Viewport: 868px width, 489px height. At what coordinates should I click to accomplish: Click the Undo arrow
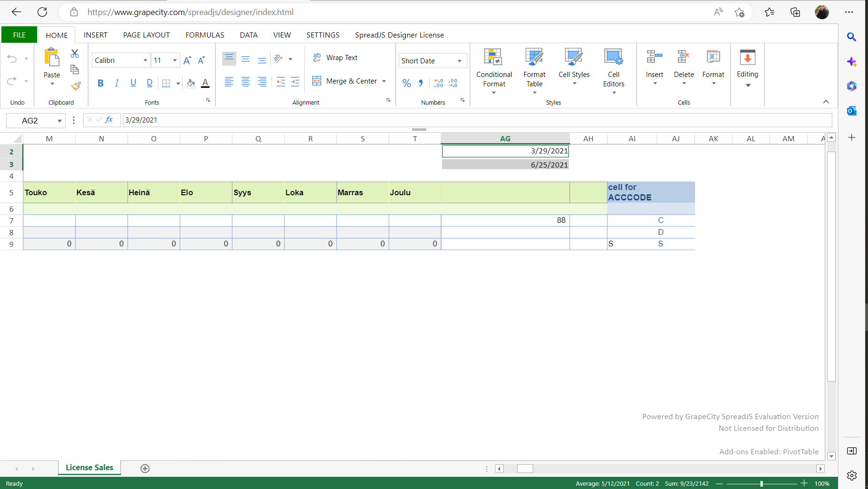(x=11, y=58)
